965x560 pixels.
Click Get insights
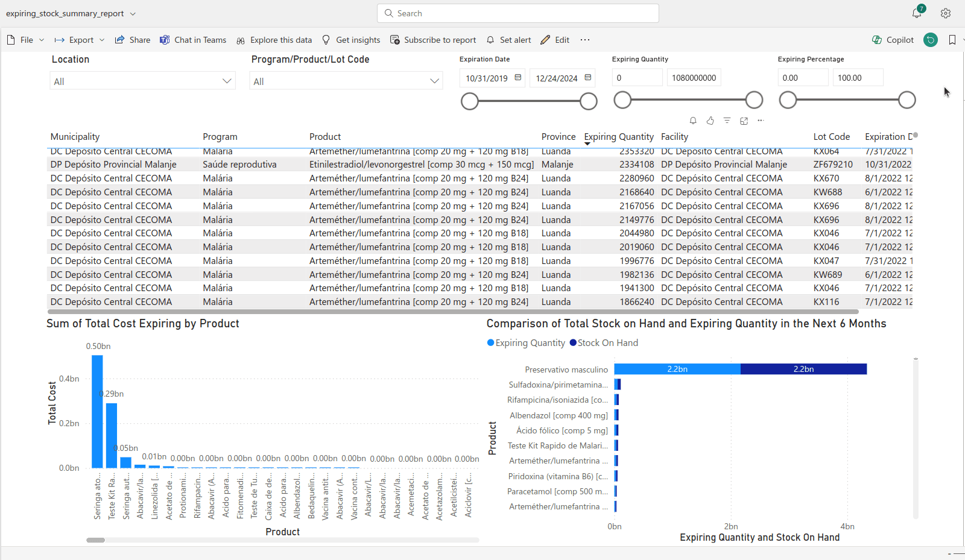tap(351, 40)
